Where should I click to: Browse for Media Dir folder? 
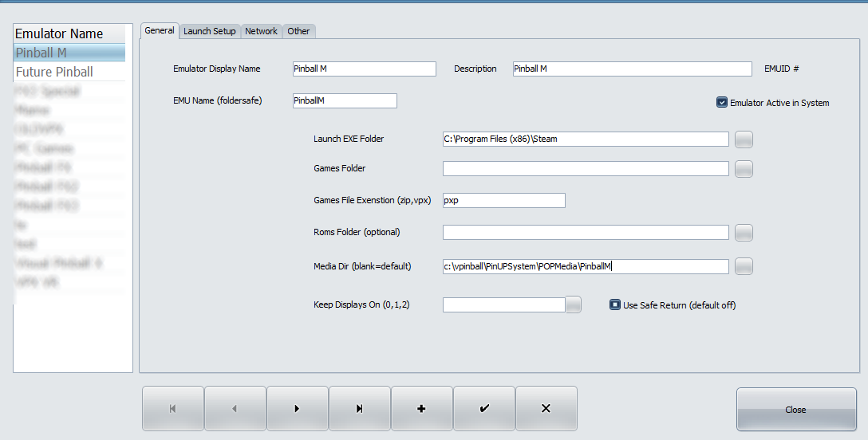pyautogui.click(x=744, y=266)
